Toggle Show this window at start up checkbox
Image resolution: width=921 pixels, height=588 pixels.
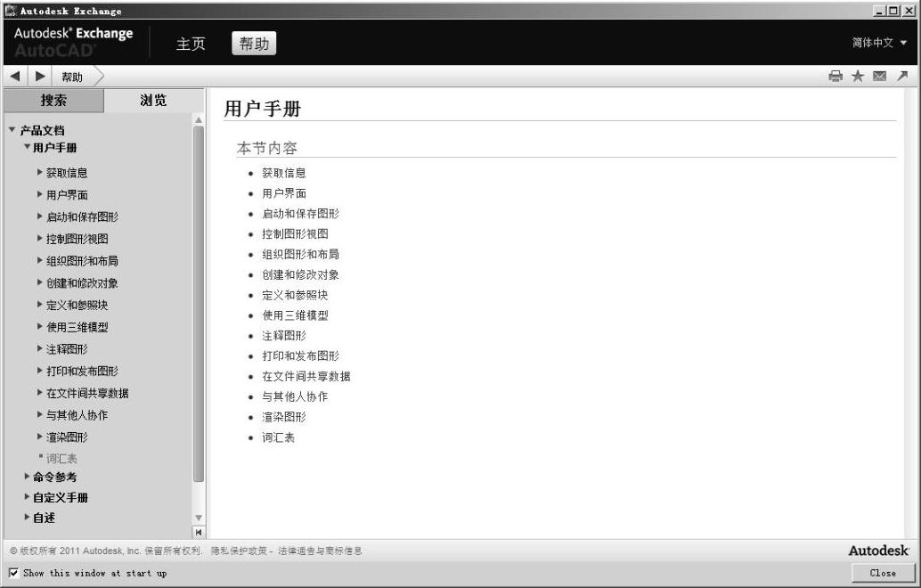[x=13, y=573]
